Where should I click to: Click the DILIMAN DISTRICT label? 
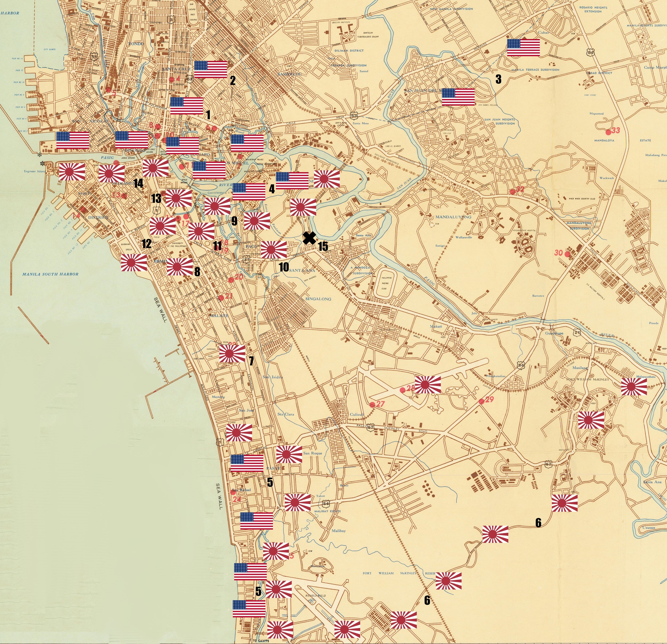(x=349, y=50)
